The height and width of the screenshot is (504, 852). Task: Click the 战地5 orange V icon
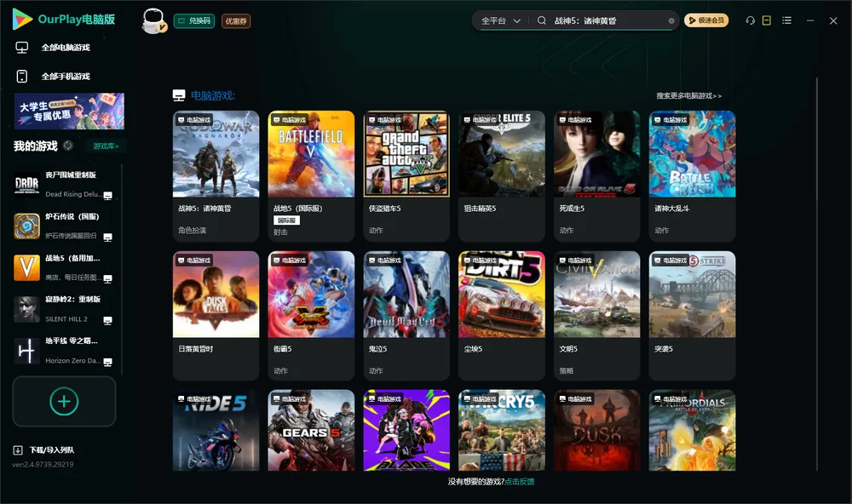26,267
